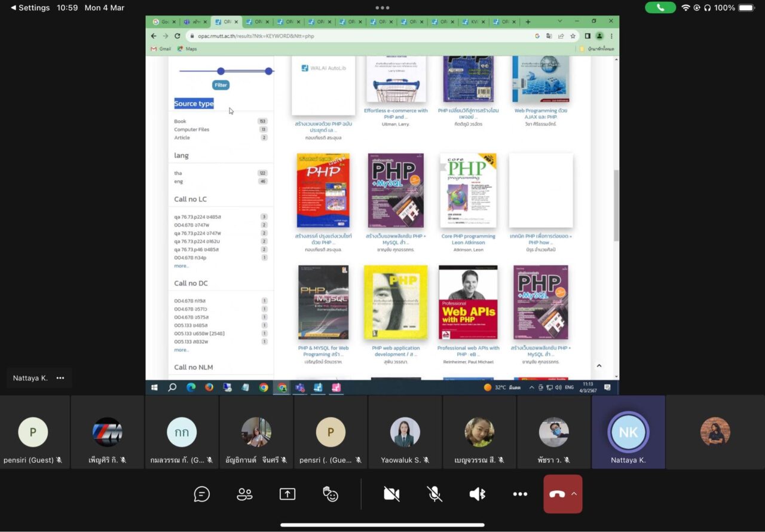
Task: Open the raise hand and reactions menu
Action: pos(331,494)
